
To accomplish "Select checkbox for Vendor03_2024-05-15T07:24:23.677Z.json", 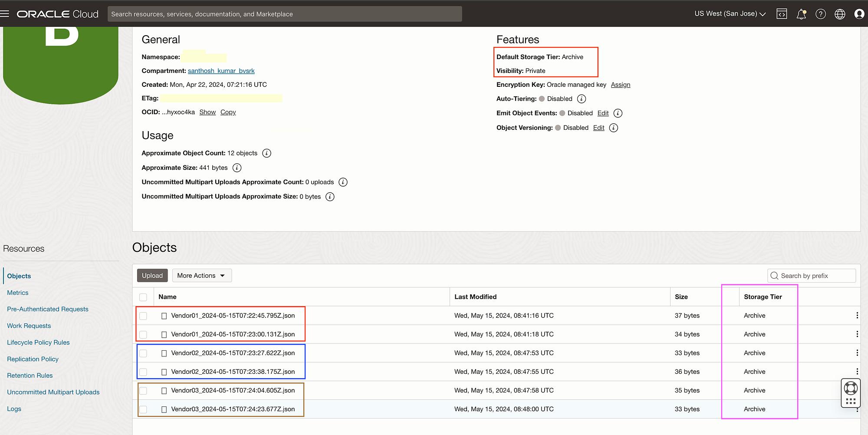I will coord(143,409).
